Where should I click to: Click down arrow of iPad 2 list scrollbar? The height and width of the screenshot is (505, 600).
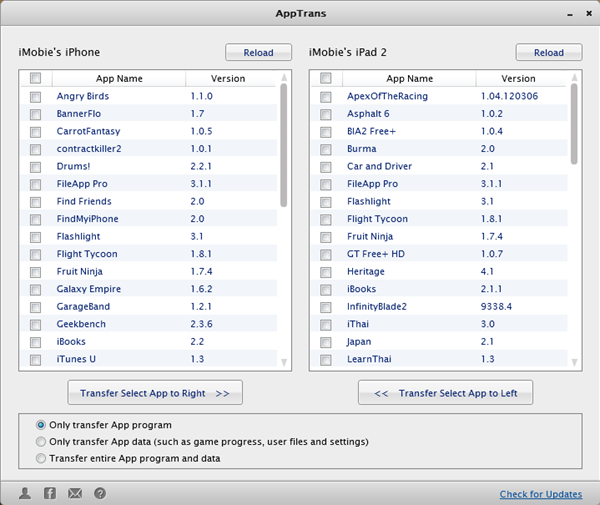tap(574, 362)
